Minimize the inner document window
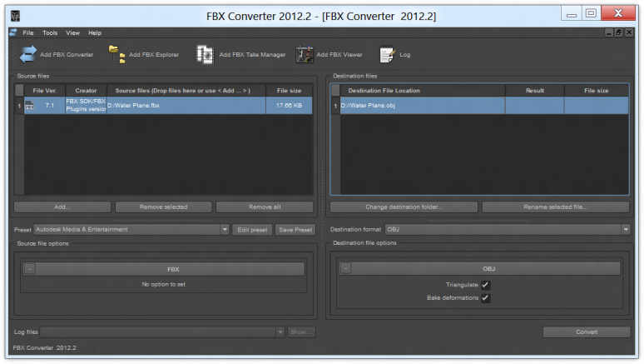This screenshot has width=644, height=364. pos(609,32)
